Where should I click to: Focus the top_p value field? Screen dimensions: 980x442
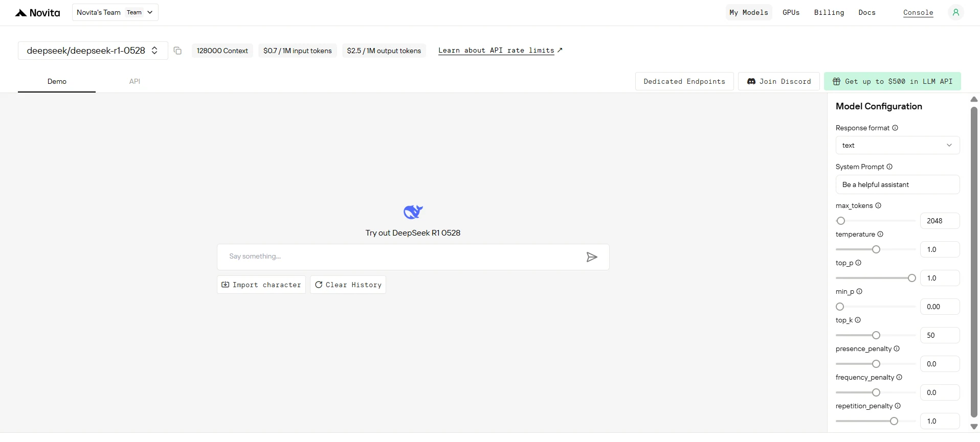[x=940, y=278]
